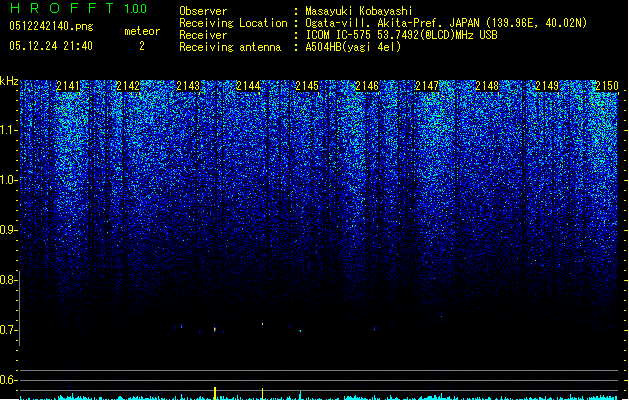629x400 pixels.
Task: Select receiver text ICOM IC-575 53.7492 MHz USB
Action: (401, 35)
